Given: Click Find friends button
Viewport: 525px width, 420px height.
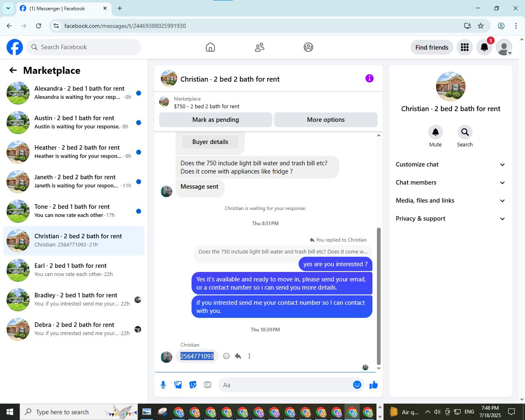Looking at the screenshot, I should 432,47.
